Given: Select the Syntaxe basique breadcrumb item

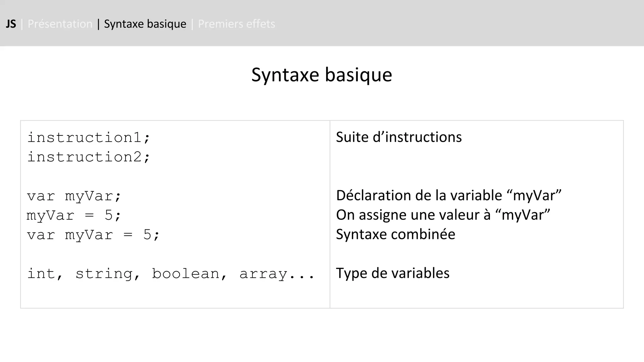Looking at the screenshot, I should tap(145, 24).
